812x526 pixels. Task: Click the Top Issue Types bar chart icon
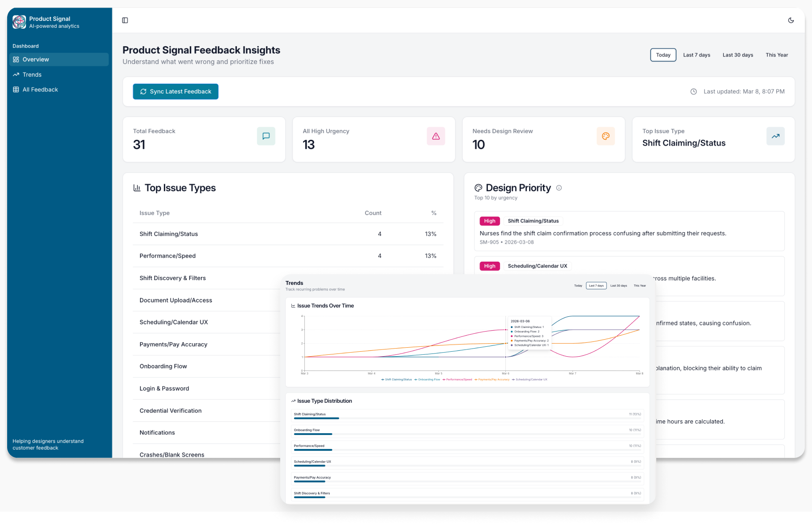click(x=137, y=188)
